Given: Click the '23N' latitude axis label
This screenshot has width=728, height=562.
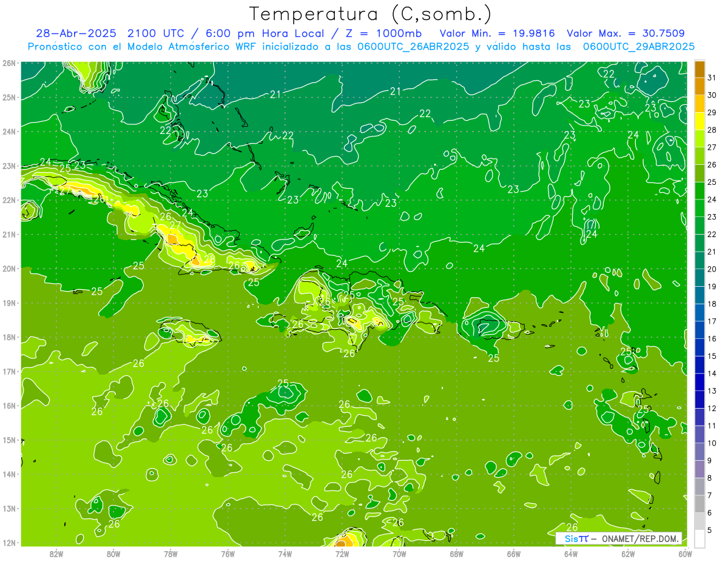Looking at the screenshot, I should point(10,166).
